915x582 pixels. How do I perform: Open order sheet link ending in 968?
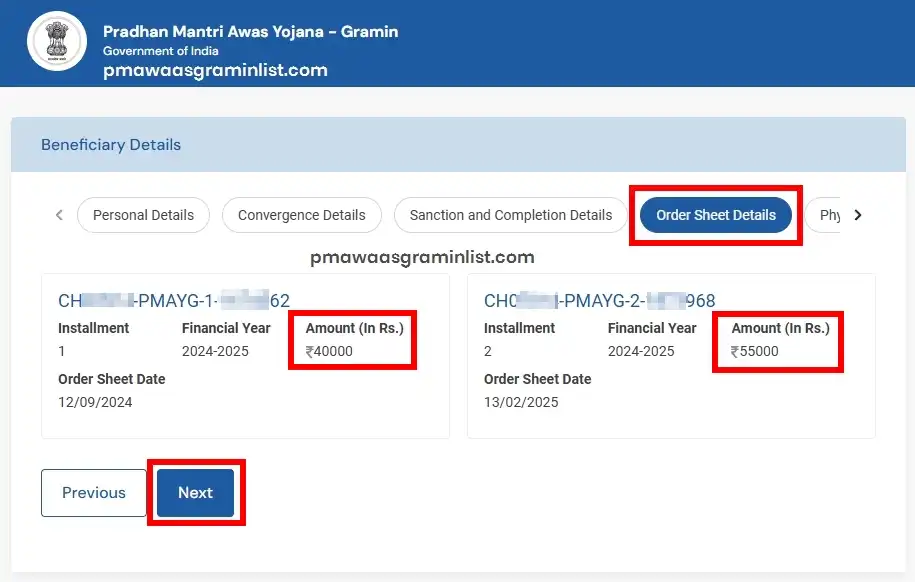coord(599,301)
